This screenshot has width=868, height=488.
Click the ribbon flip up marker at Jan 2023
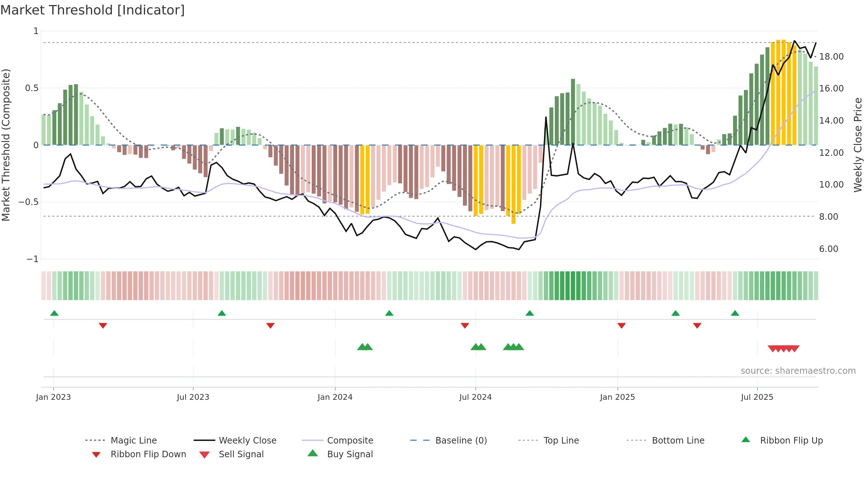[x=54, y=313]
